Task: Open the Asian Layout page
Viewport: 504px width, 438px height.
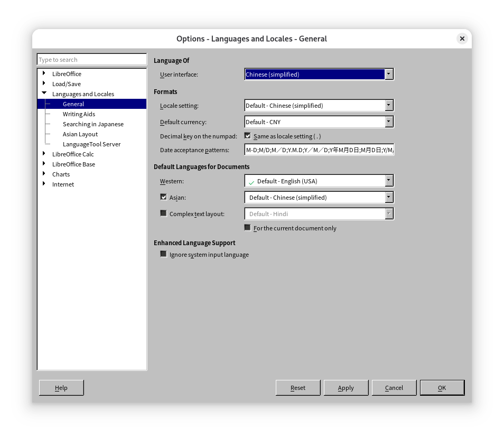Action: (x=80, y=134)
